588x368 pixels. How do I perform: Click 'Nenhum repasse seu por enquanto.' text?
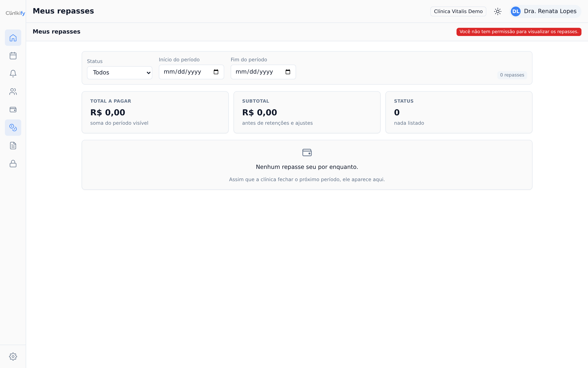coord(307,167)
